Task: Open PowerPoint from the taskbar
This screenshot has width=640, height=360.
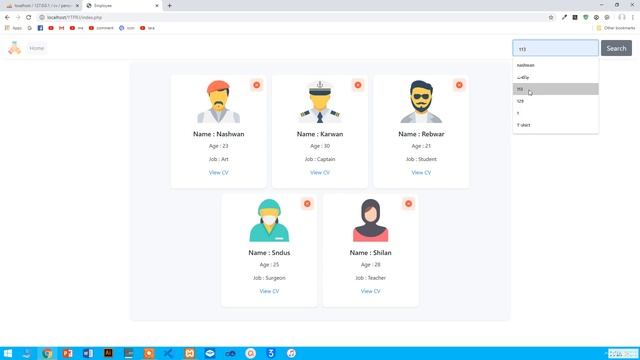Action: (68, 353)
